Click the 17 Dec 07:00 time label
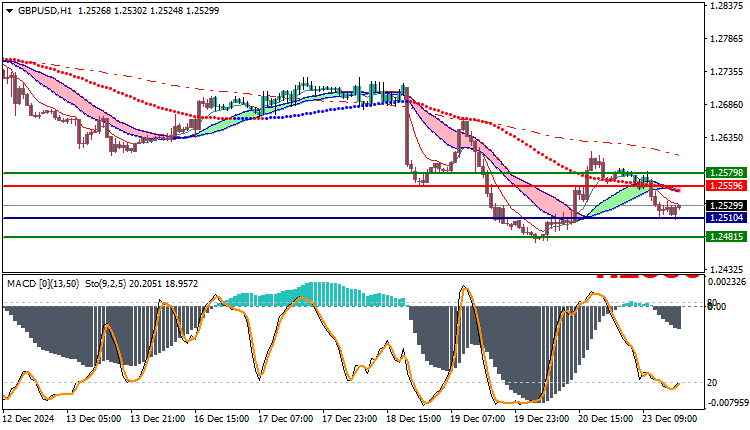This screenshot has width=750, height=430. point(286,419)
